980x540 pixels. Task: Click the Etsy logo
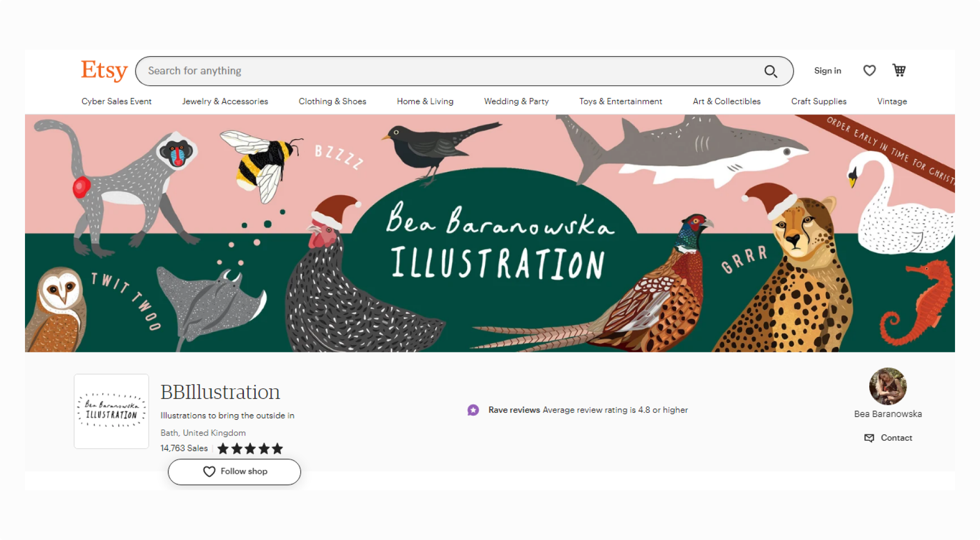coord(104,70)
